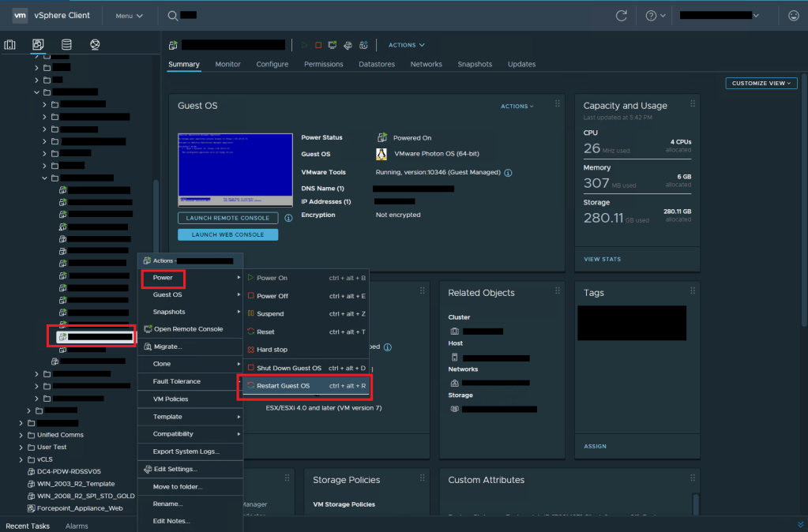Screen dimensions: 808x532
Task: Open the Customize View dropdown
Action: pos(761,83)
